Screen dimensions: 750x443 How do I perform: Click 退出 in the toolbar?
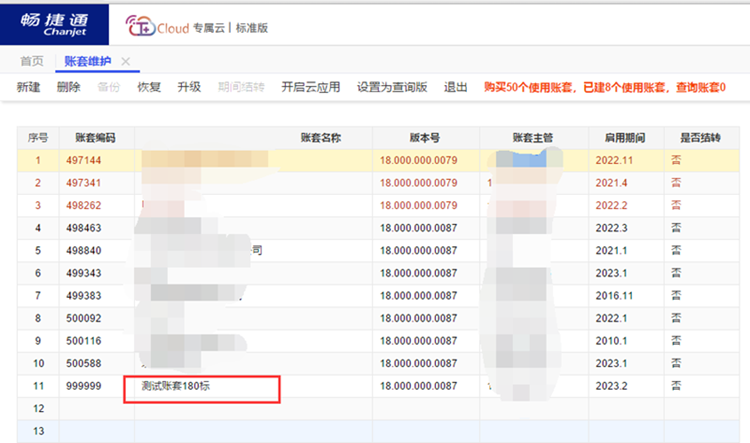[x=455, y=87]
